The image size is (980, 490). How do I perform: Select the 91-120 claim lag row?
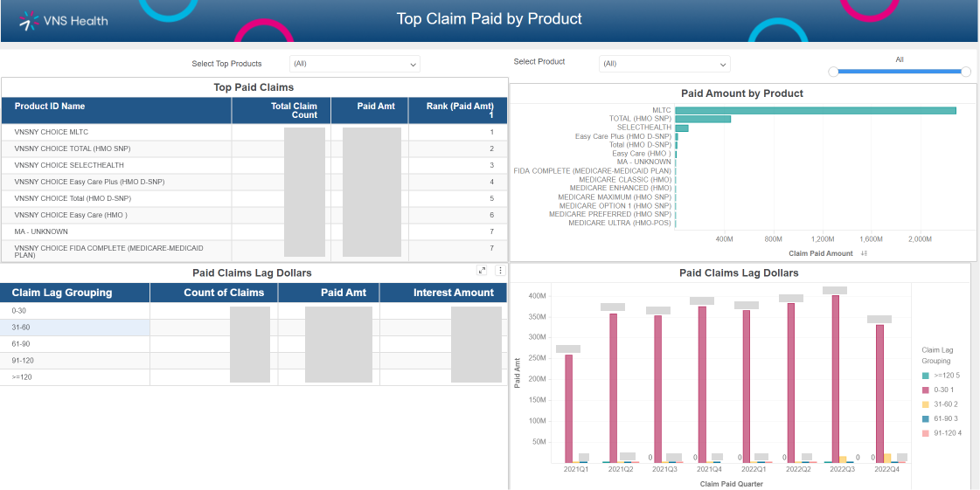click(254, 361)
